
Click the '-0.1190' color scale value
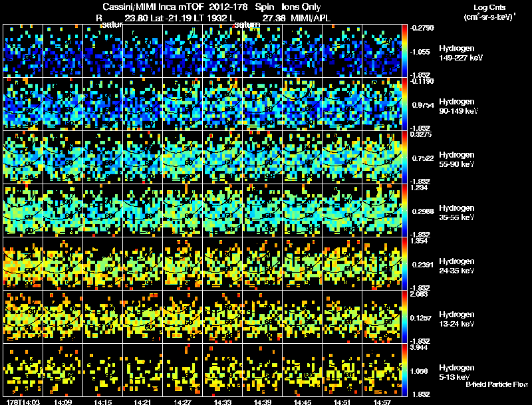(422, 81)
